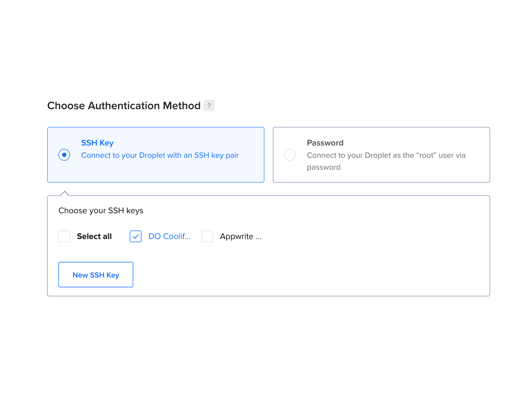Check the Select all checkbox

(64, 236)
